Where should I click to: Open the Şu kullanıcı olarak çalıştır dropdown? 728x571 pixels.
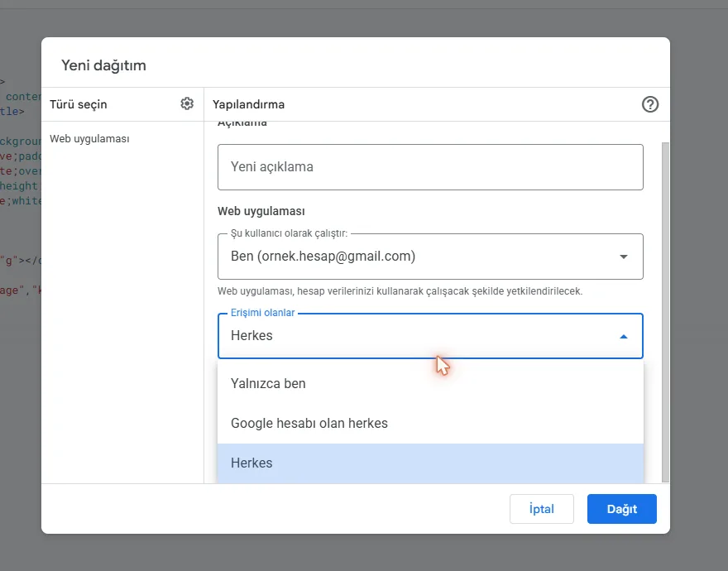430,257
